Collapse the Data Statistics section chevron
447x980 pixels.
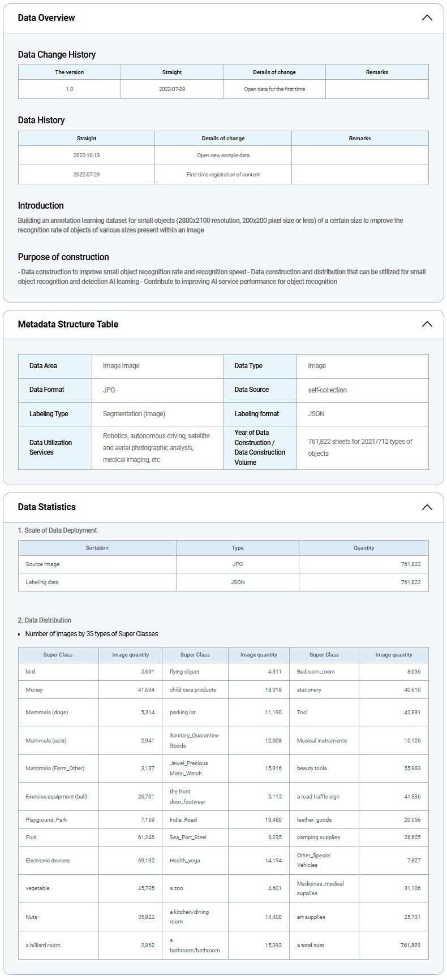(427, 507)
